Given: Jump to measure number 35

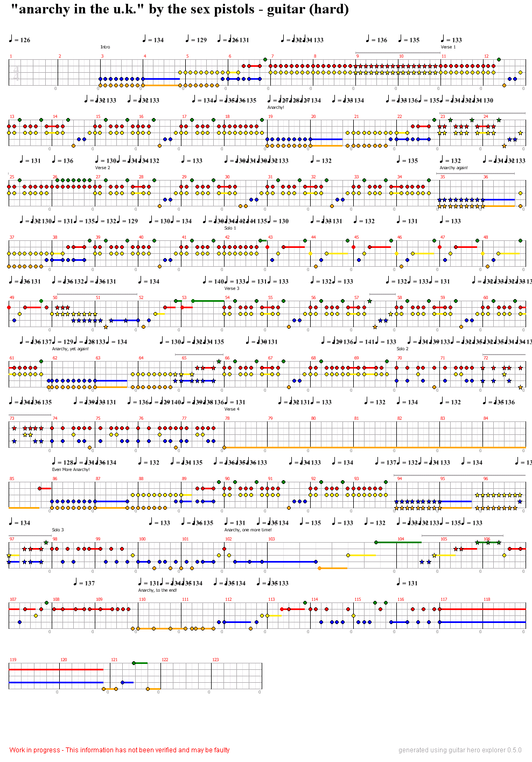Looking at the screenshot, I should click(443, 177).
